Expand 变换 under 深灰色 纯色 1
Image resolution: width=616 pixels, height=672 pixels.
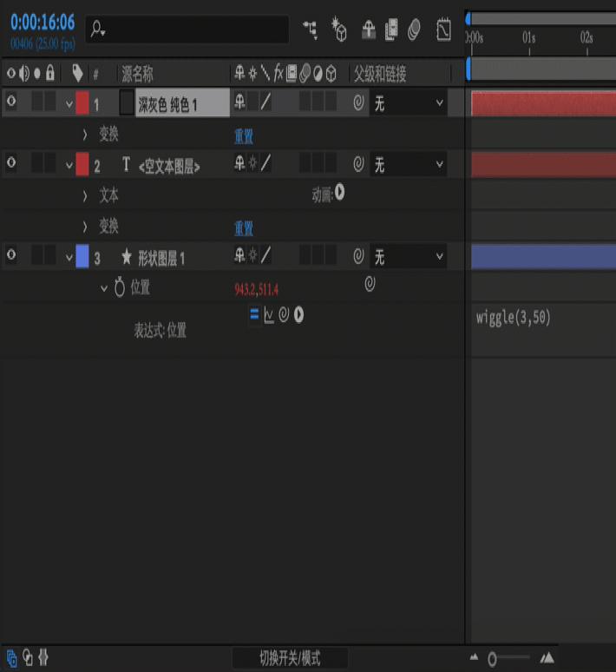[85, 135]
